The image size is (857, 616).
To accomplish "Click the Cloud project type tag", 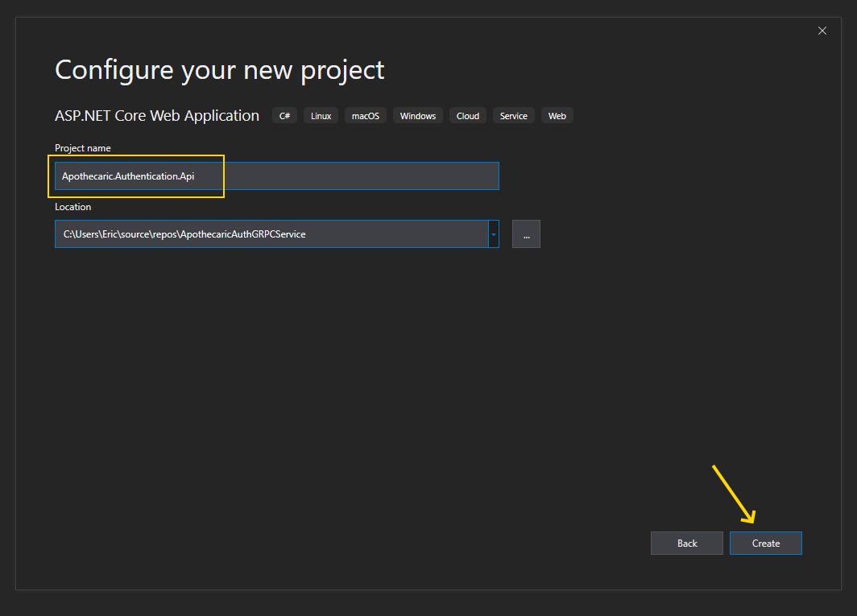I will pyautogui.click(x=467, y=116).
